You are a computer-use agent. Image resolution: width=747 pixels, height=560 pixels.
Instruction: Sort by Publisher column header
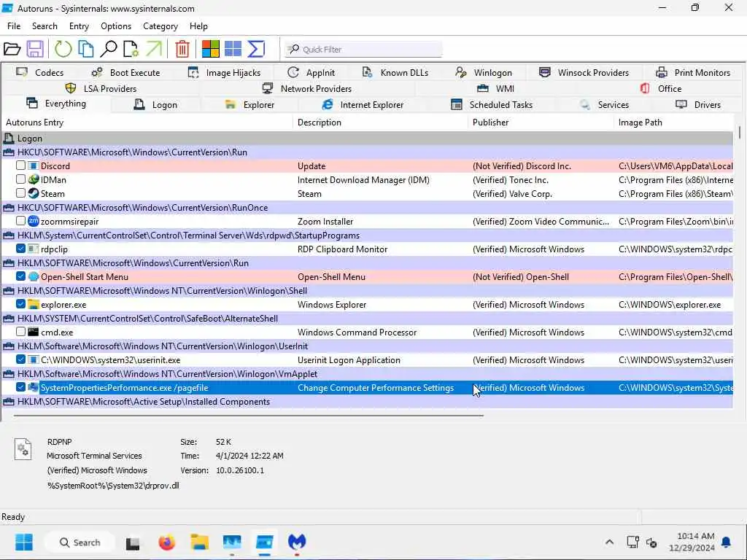pos(541,122)
